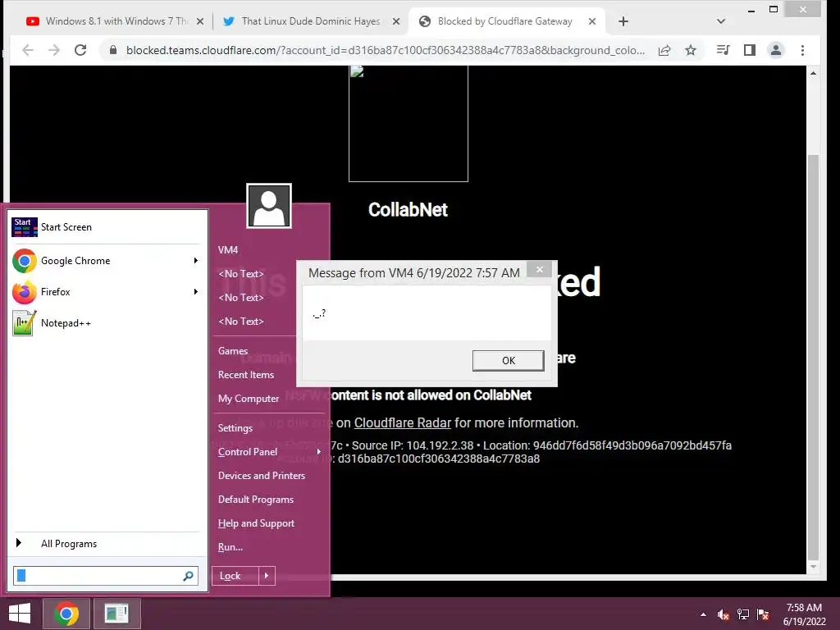This screenshot has width=840, height=630.
Task: Expand the Control Panel submenu arrow
Action: tap(319, 452)
